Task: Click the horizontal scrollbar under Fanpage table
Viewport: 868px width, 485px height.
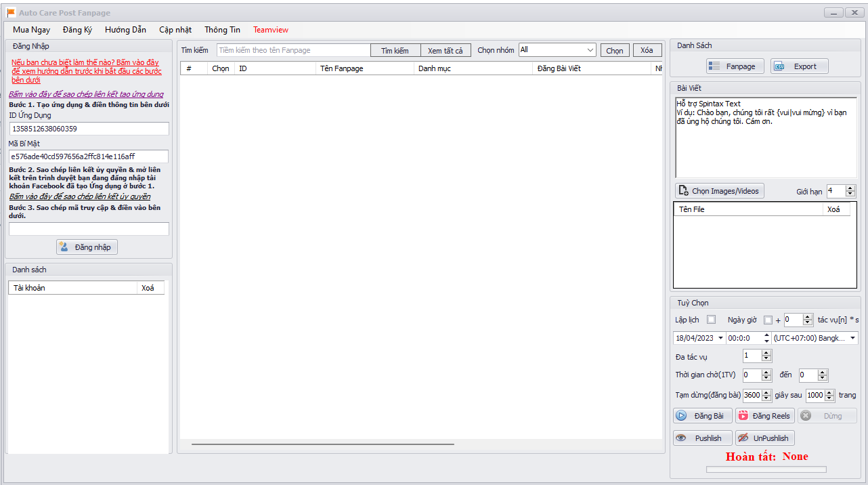Action: point(322,444)
